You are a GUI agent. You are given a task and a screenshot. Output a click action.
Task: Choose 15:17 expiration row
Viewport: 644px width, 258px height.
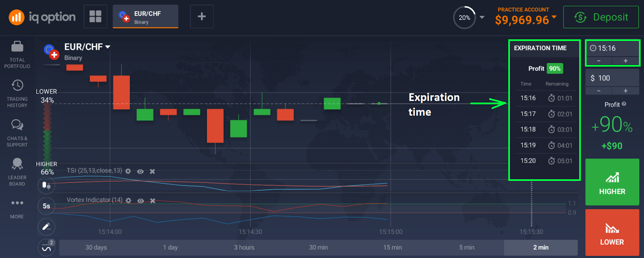coord(546,114)
